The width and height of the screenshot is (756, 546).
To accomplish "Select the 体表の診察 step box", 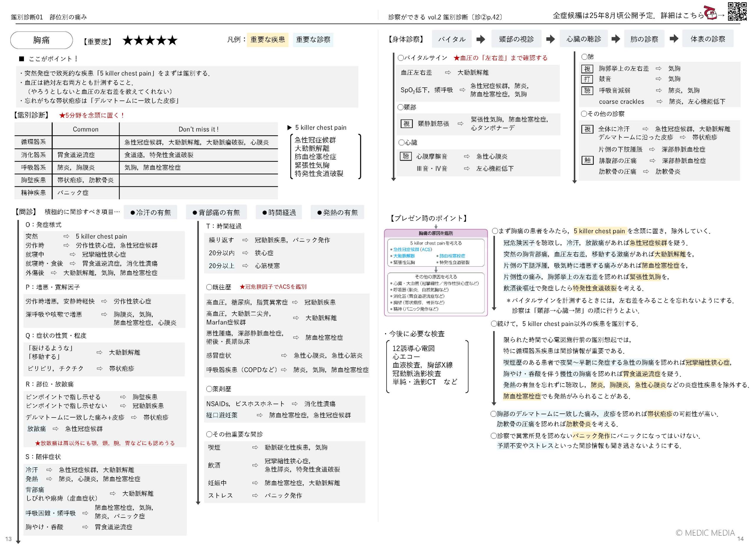I will point(708,39).
